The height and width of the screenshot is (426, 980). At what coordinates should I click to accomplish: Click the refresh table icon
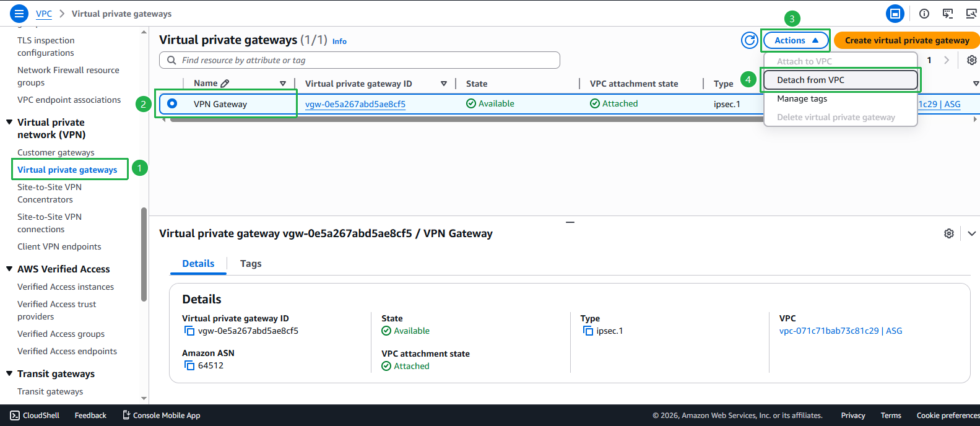[750, 40]
